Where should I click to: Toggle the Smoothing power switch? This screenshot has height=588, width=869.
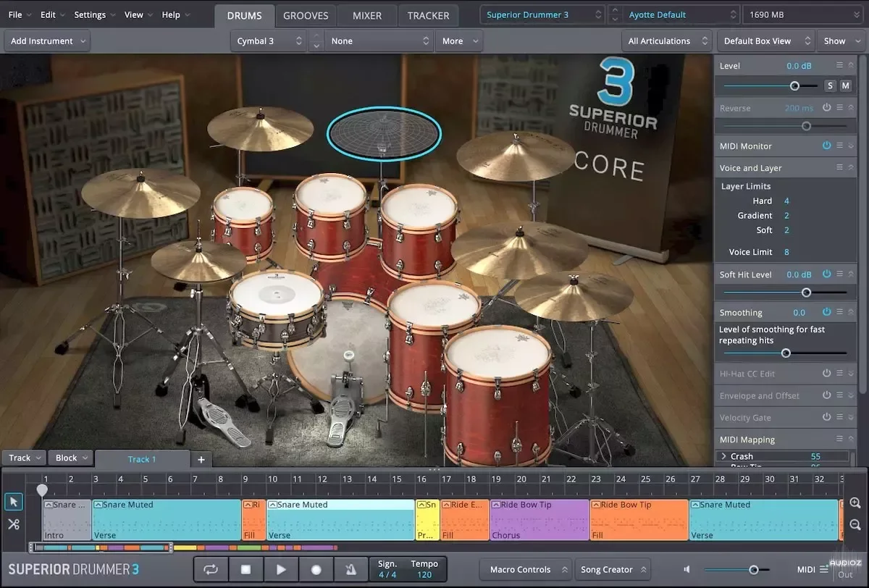pos(826,312)
